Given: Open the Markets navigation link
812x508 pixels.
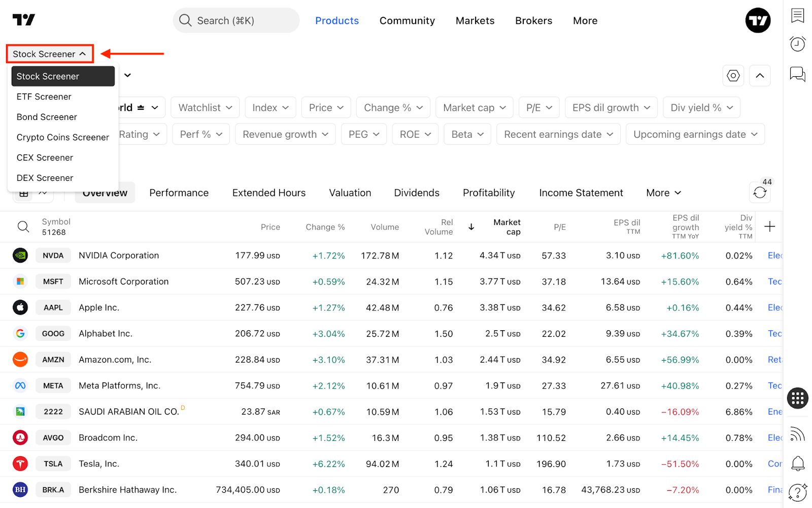Looking at the screenshot, I should 475,21.
